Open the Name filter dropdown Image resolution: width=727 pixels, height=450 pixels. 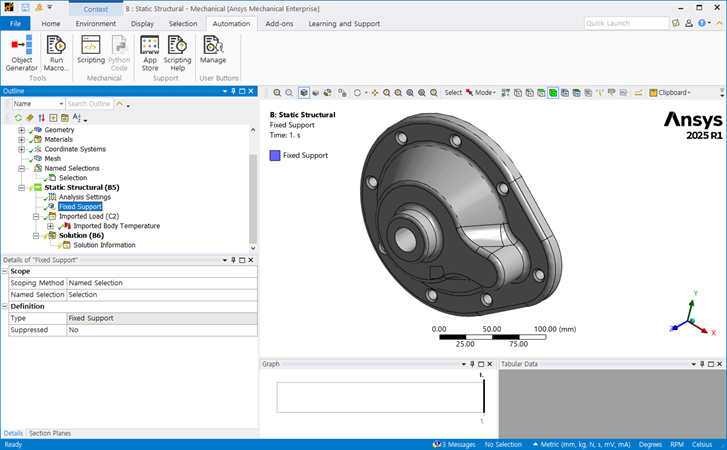coord(38,104)
